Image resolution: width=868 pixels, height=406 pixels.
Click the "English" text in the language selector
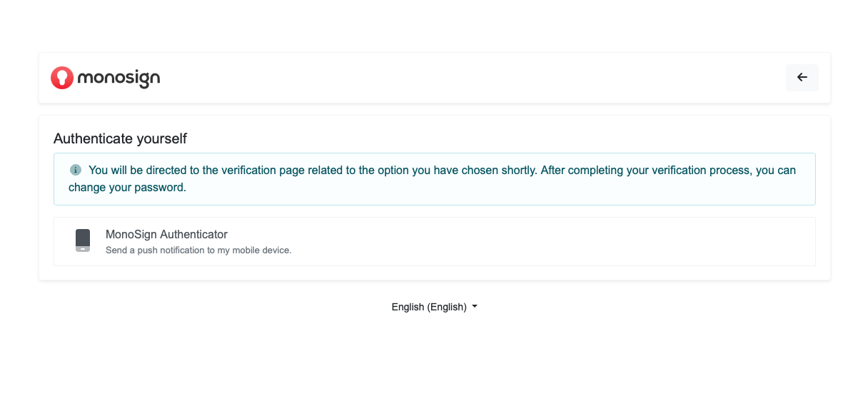pyautogui.click(x=408, y=307)
